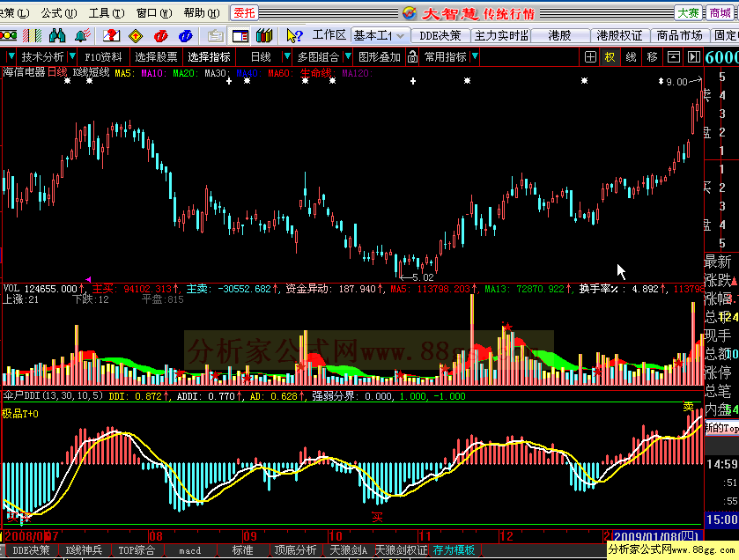The width and height of the screenshot is (739, 560).
Task: Click the 买 buy signal near month 11
Action: tap(377, 517)
